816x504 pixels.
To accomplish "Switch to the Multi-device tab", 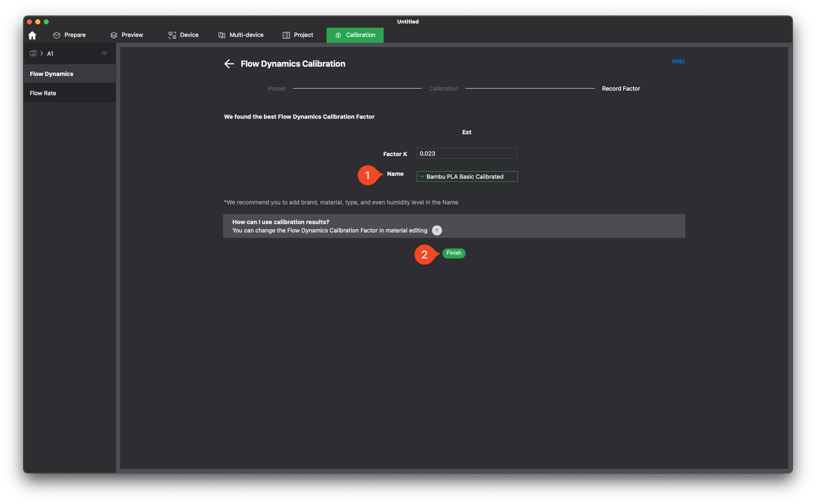I will point(240,35).
